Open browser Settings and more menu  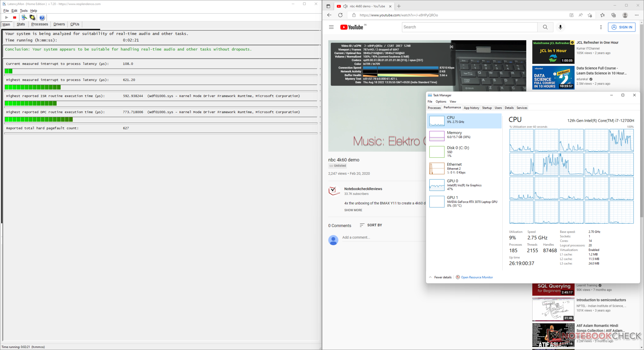tap(637, 15)
